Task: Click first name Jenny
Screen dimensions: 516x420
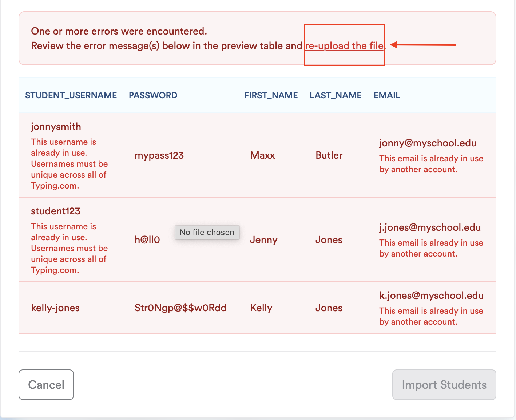Action: point(263,240)
